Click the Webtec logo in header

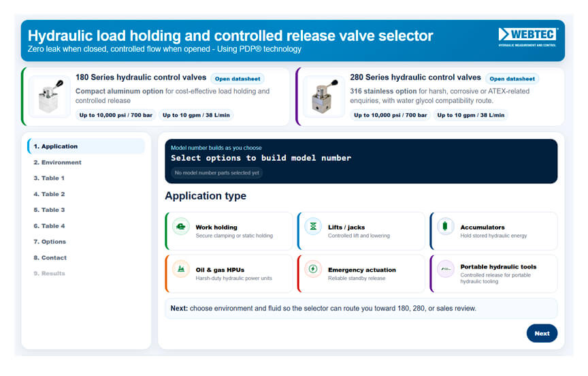coord(528,37)
